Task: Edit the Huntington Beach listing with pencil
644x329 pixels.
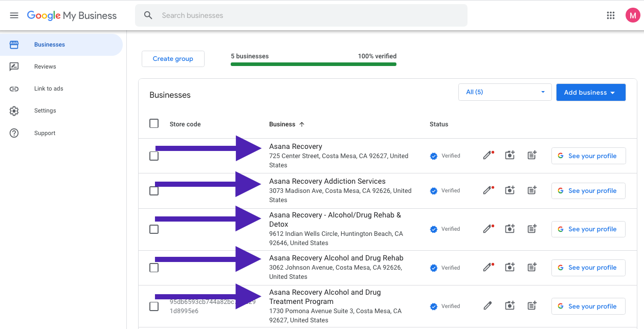Action: pyautogui.click(x=488, y=229)
